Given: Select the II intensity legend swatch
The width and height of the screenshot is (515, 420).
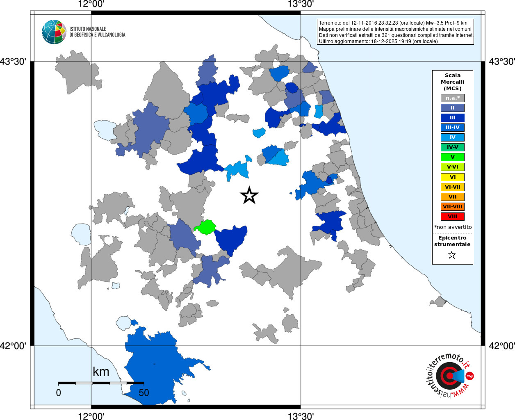Looking at the screenshot, I should (x=452, y=108).
